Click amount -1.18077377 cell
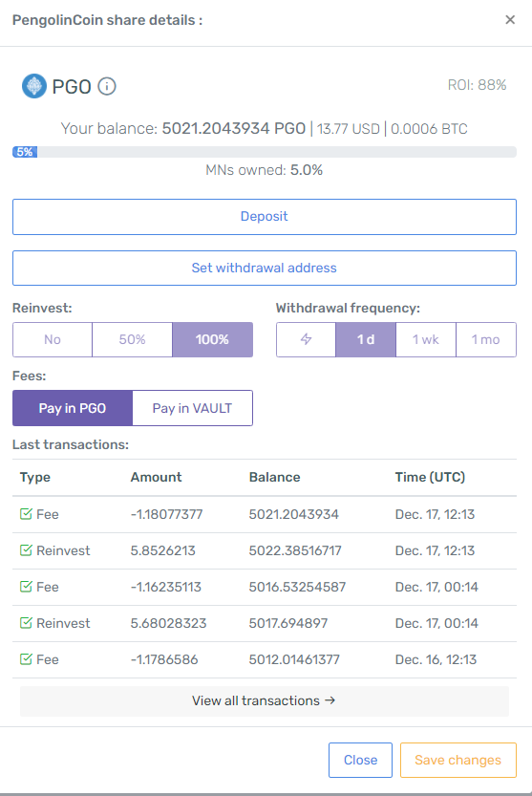 [x=166, y=514]
